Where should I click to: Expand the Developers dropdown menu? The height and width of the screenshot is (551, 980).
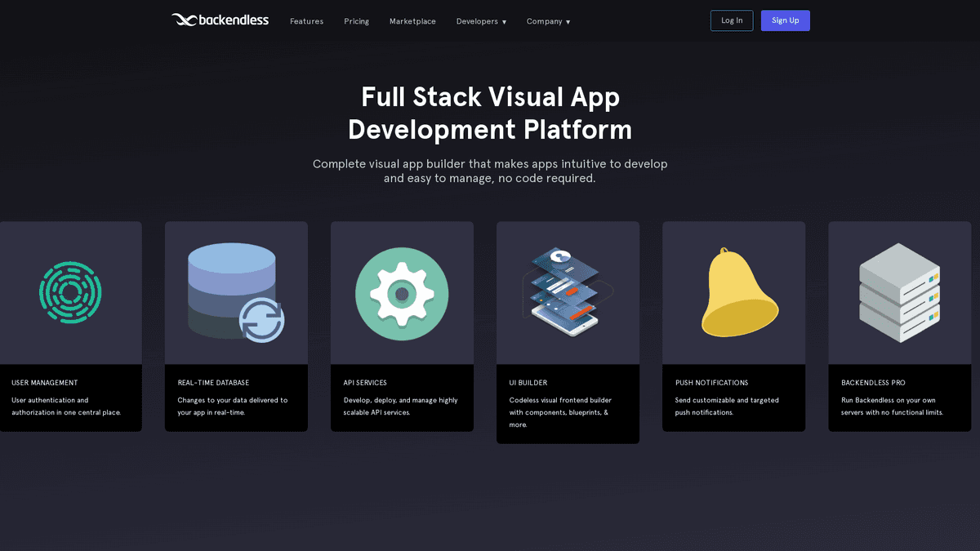481,21
